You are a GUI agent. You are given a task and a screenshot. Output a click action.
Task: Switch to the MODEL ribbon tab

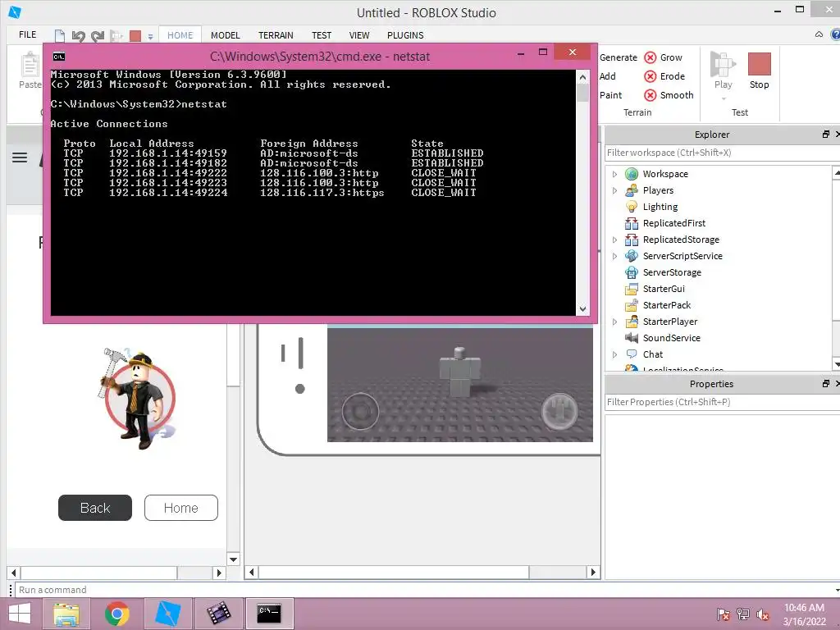[x=225, y=35]
